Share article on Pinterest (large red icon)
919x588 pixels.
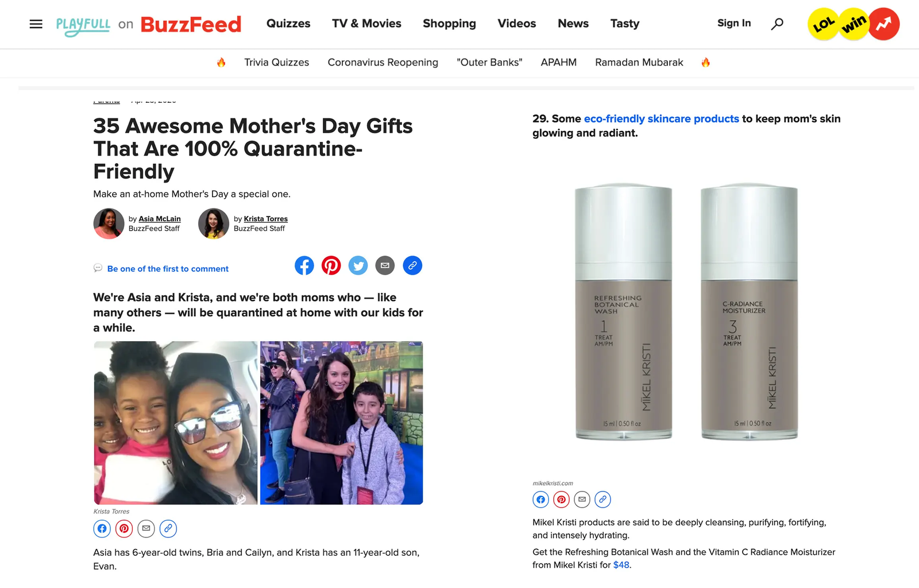[x=331, y=265]
